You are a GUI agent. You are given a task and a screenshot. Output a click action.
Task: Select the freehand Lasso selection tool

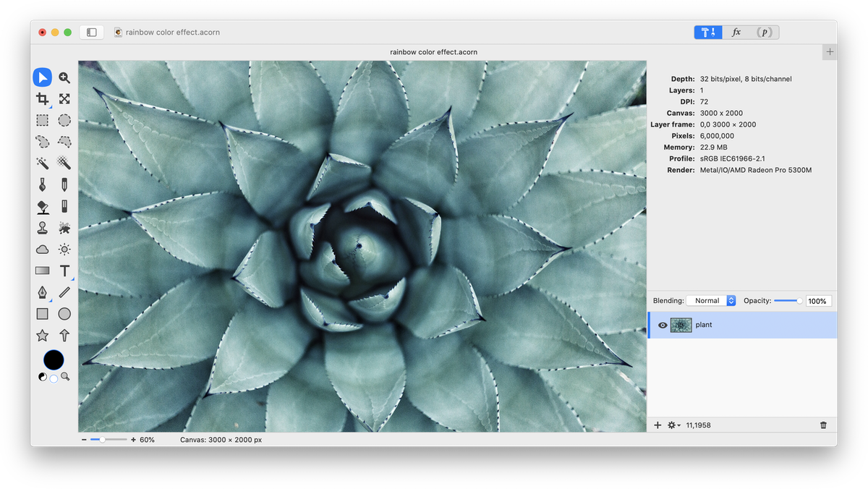(43, 142)
